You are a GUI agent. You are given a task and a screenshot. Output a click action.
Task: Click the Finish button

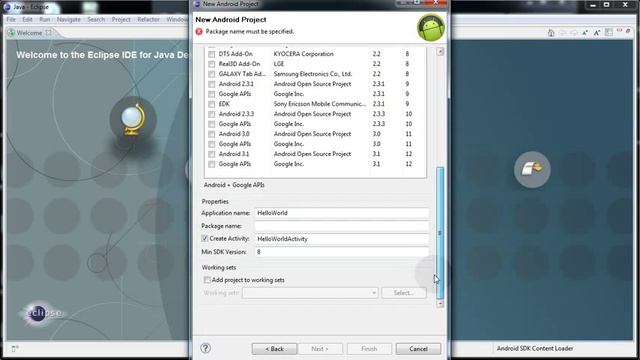tap(369, 349)
